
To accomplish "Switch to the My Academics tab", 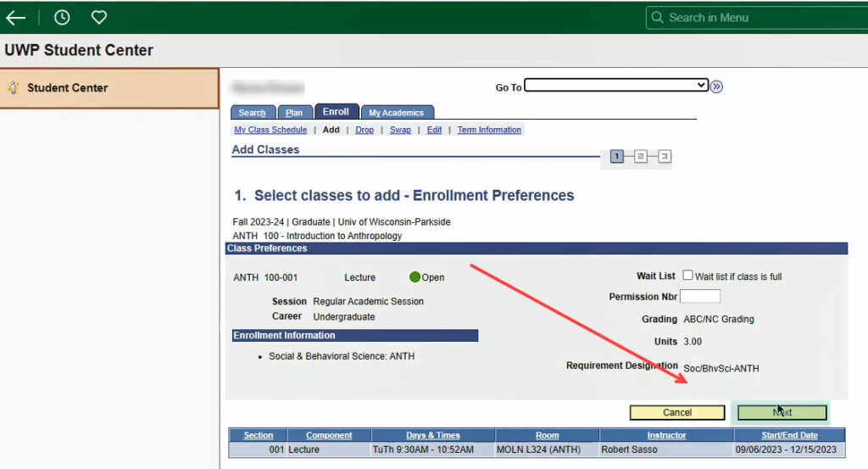I will pos(397,113).
